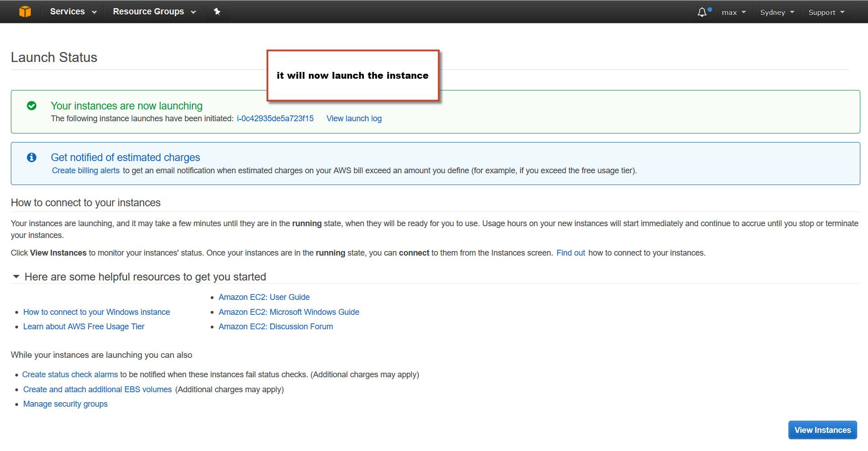Click the green success checkmark icon
Viewport: 868px width, 451px height.
click(x=32, y=106)
